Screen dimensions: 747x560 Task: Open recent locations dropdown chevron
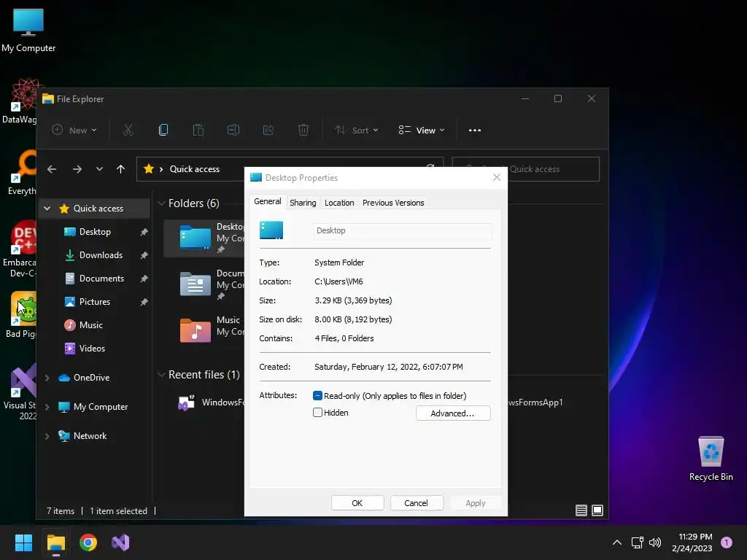[99, 169]
